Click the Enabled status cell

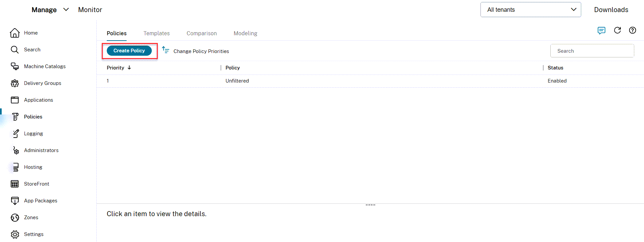557,81
